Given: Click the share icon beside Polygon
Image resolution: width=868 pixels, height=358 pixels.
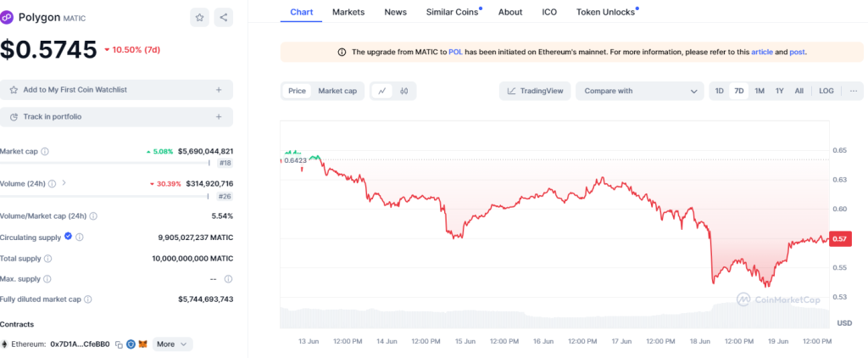Looking at the screenshot, I should (224, 17).
